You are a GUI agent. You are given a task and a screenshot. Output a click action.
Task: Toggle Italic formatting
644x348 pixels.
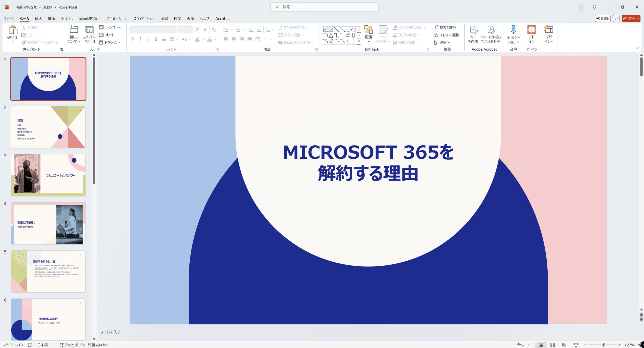tap(140, 39)
